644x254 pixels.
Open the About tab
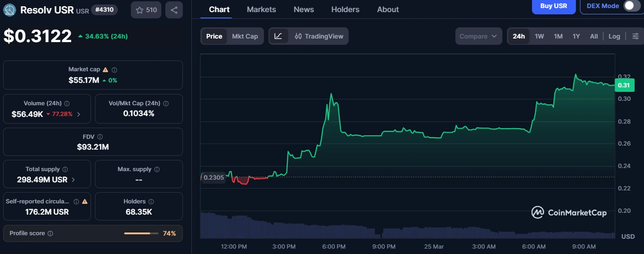[388, 9]
